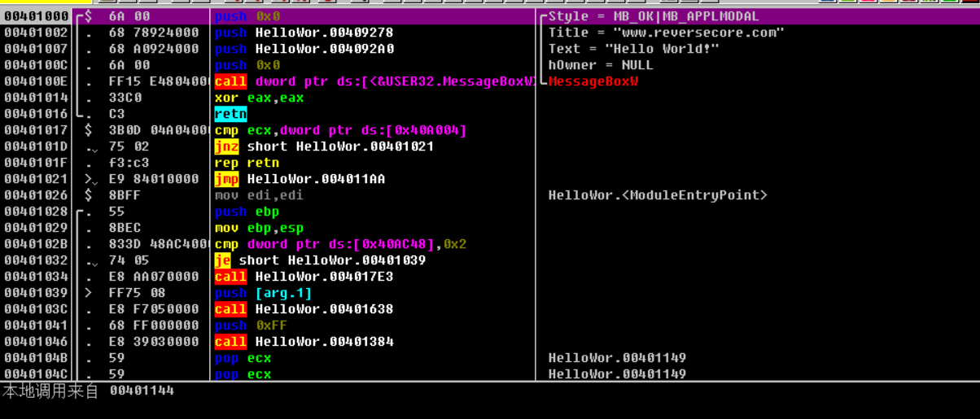Select address 0040100E
This screenshot has width=980, height=419.
pyautogui.click(x=36, y=81)
